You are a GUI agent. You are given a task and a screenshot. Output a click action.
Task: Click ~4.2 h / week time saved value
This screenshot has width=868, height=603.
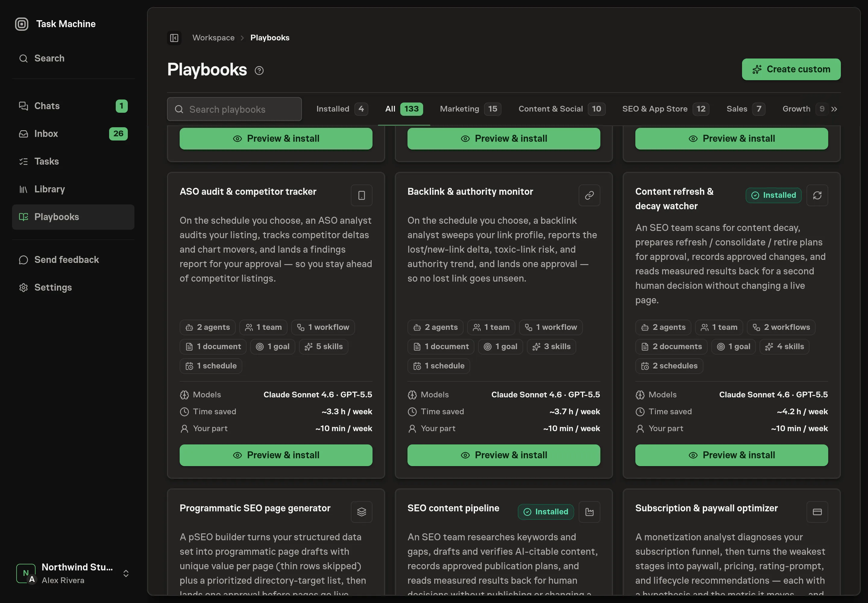(802, 412)
